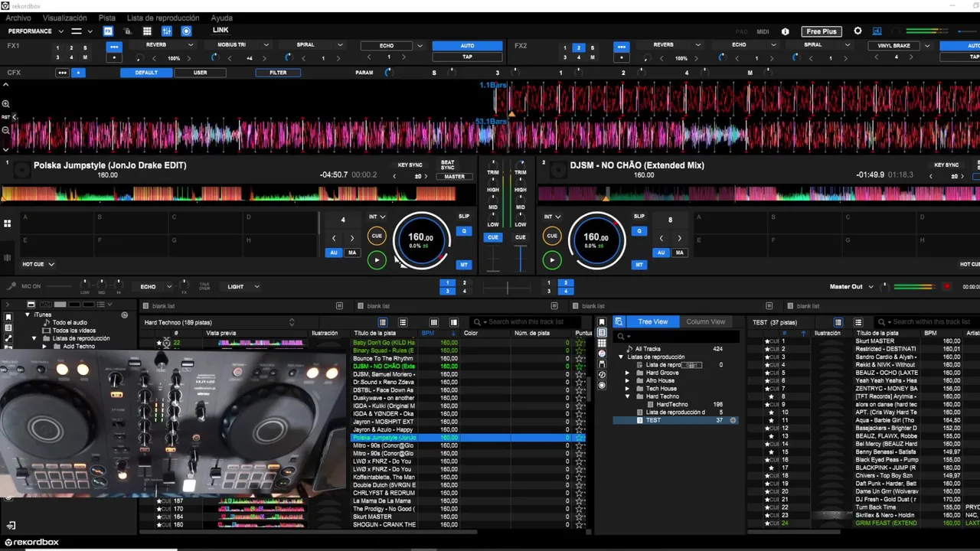The width and height of the screenshot is (980, 551).
Task: Click the master record button
Action: (947, 286)
